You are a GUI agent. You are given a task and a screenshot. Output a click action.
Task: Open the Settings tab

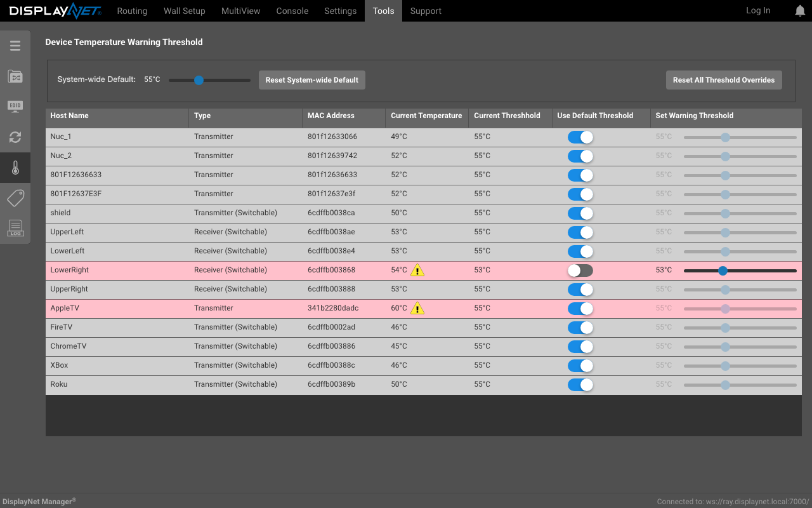340,11
